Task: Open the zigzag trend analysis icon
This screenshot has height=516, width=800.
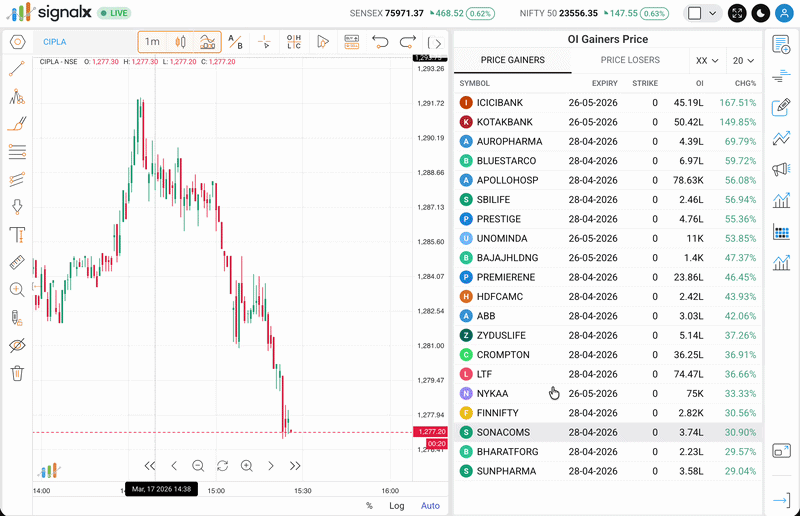Action: tap(781, 138)
